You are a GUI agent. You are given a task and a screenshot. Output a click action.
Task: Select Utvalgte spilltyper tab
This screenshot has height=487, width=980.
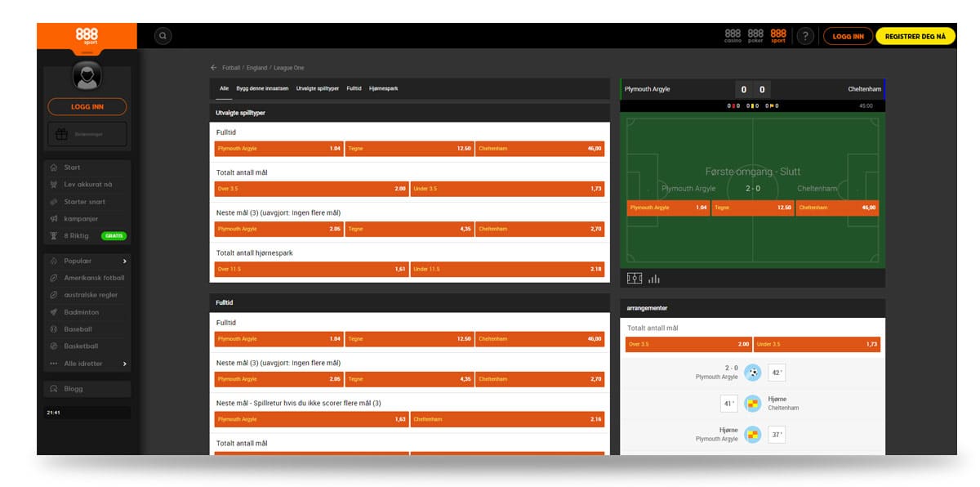(x=318, y=88)
